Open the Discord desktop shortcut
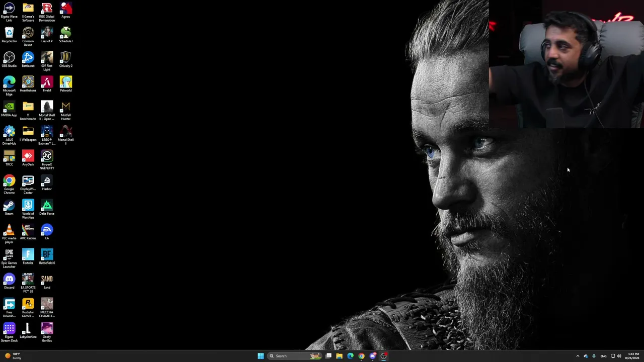 pos(9,282)
